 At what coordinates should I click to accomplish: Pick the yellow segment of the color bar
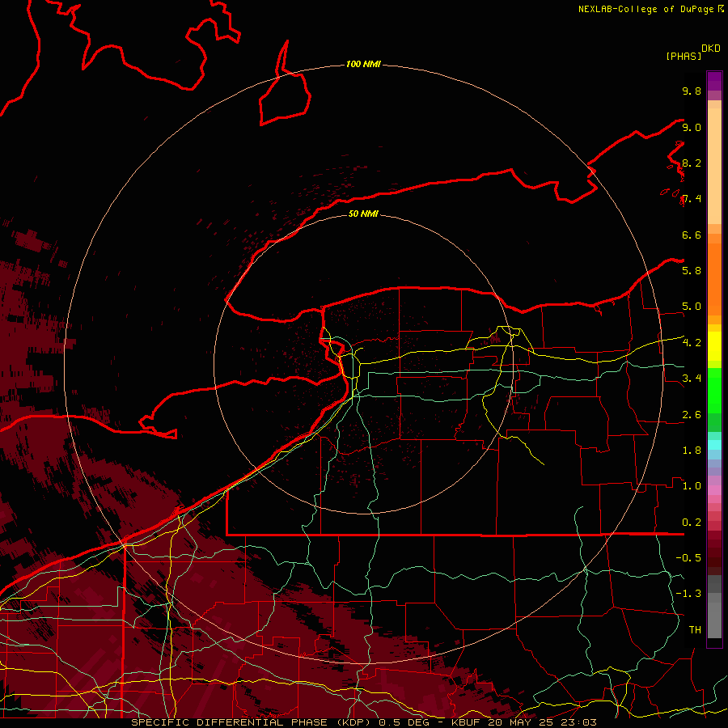point(714,346)
